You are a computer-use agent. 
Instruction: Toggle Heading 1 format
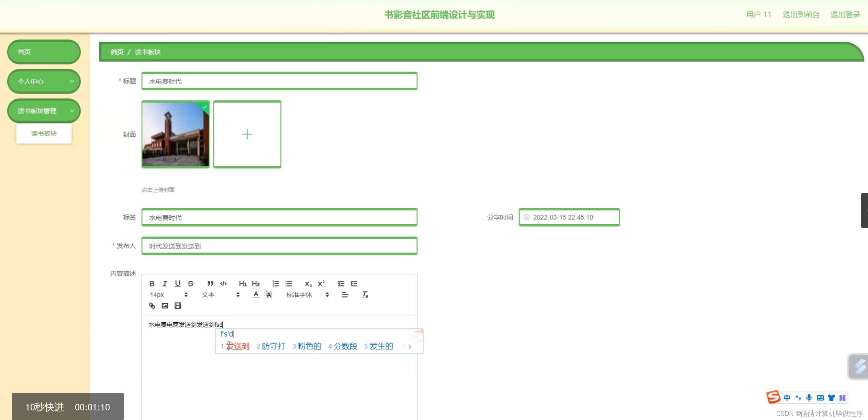[243, 283]
